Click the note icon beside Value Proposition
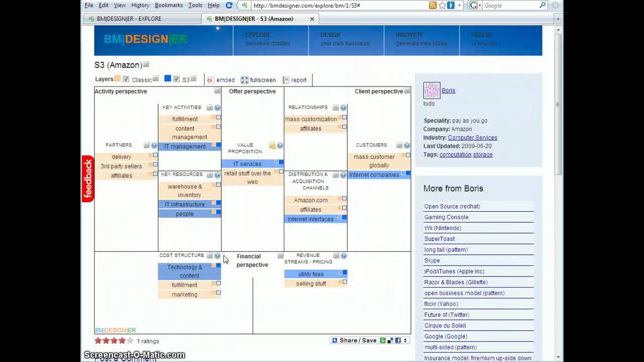This screenshot has width=644, height=362. pyautogui.click(x=272, y=146)
